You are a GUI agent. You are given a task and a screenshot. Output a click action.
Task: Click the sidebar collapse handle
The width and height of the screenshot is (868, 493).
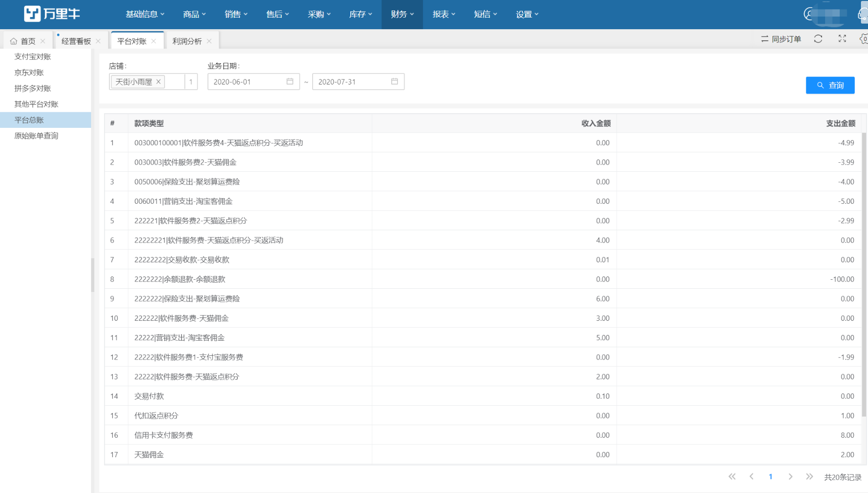92,275
